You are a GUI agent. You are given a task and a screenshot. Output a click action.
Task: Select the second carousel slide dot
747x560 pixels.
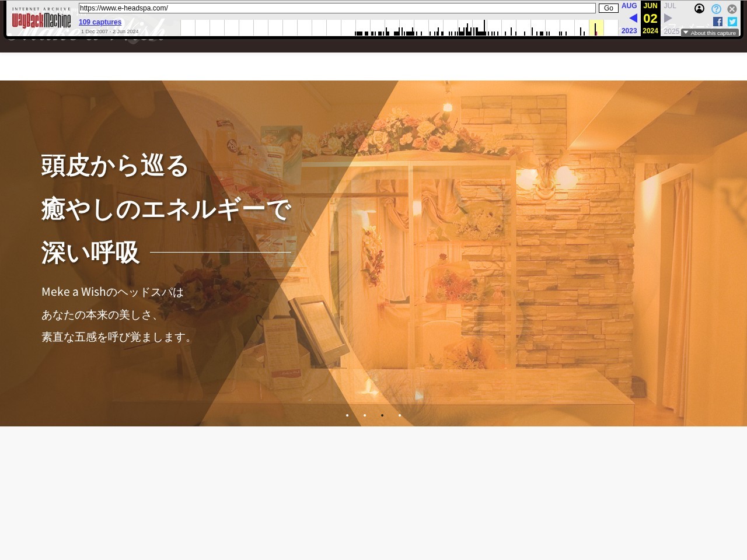[x=365, y=415]
